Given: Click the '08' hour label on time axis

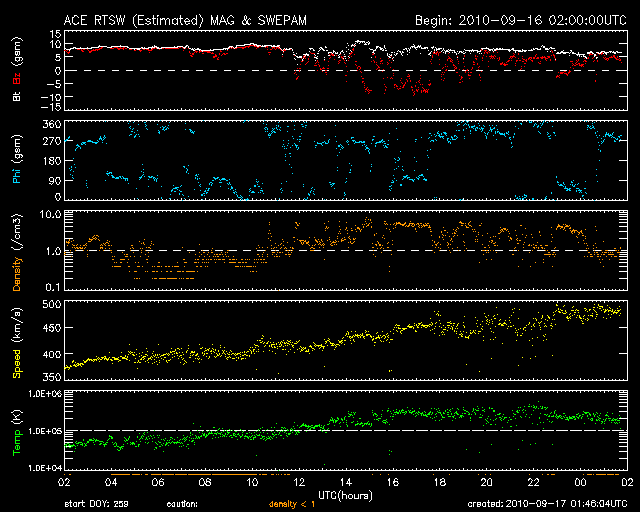Looking at the screenshot, I should coord(205,482).
